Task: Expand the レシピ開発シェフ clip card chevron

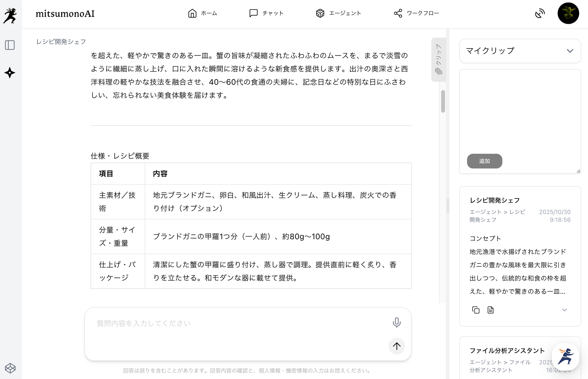Action: [564, 310]
